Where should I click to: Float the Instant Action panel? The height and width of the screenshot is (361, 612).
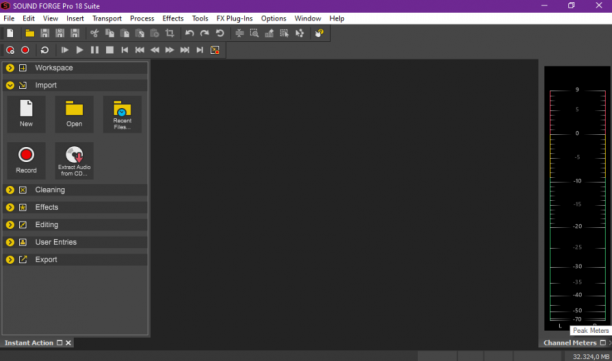click(x=60, y=343)
